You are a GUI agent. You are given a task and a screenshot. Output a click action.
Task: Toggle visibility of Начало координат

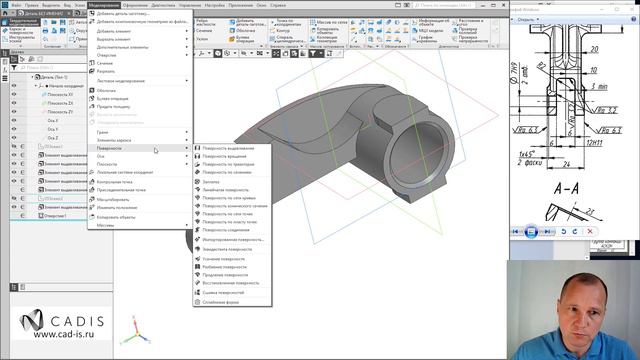click(14, 86)
